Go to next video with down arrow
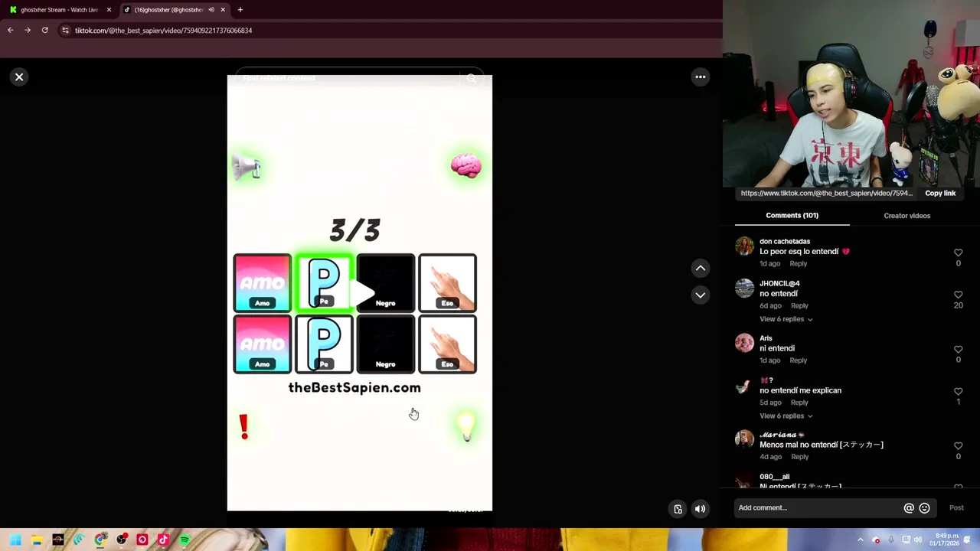This screenshot has width=980, height=551. (700, 295)
